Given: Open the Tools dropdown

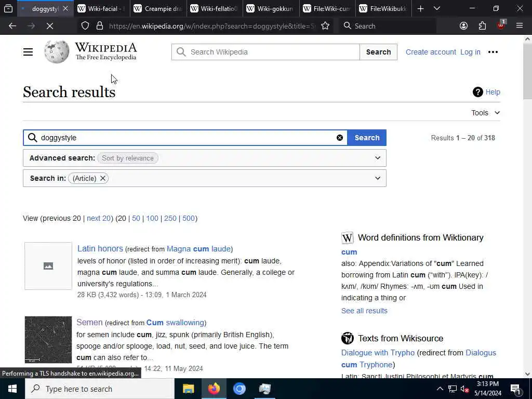Looking at the screenshot, I should (x=486, y=113).
